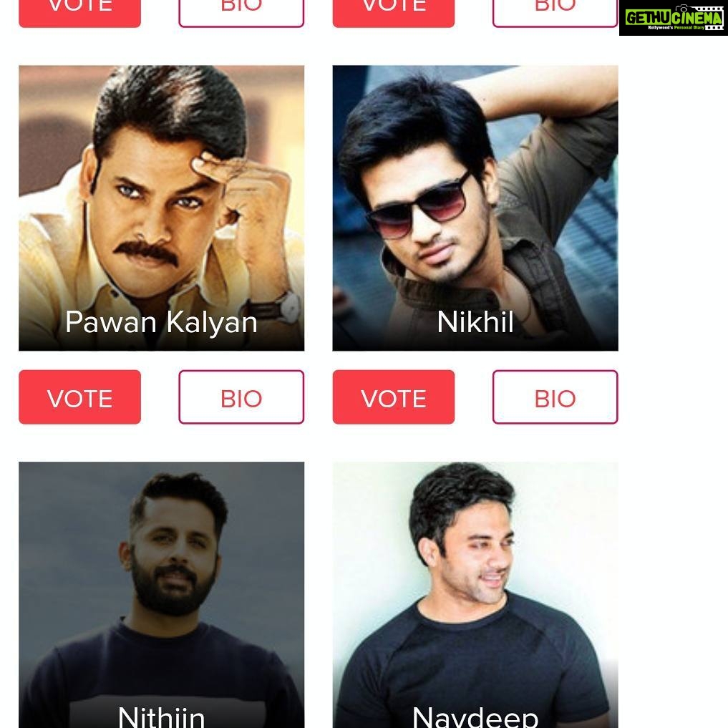
Task: Click the film strip icon in logo
Action: pyautogui.click(x=709, y=18)
